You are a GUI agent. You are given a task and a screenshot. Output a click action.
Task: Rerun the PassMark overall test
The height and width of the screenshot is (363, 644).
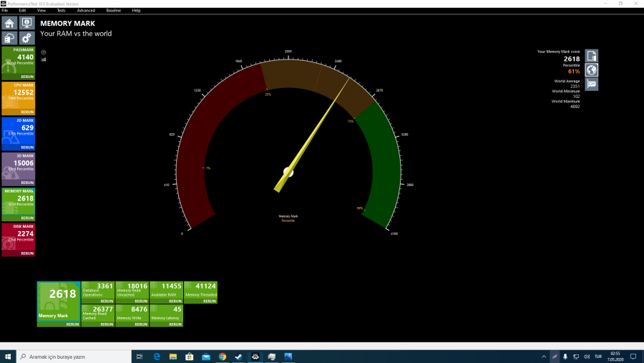coord(27,77)
